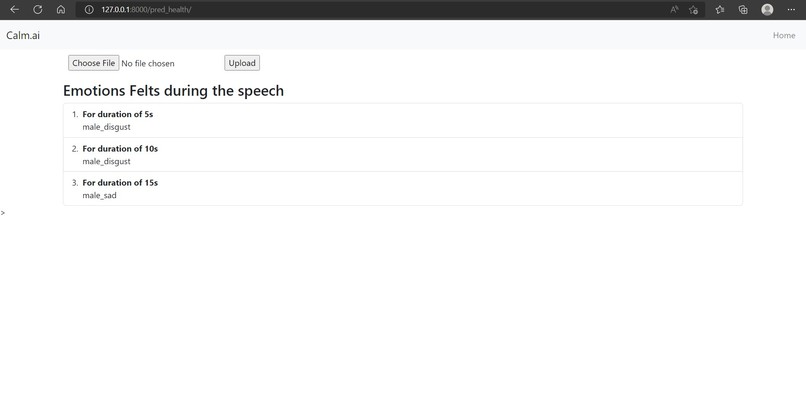Viewport: 806px width, 414px height.
Task: Select the 'For duration of 10s' row
Action: (x=402, y=154)
